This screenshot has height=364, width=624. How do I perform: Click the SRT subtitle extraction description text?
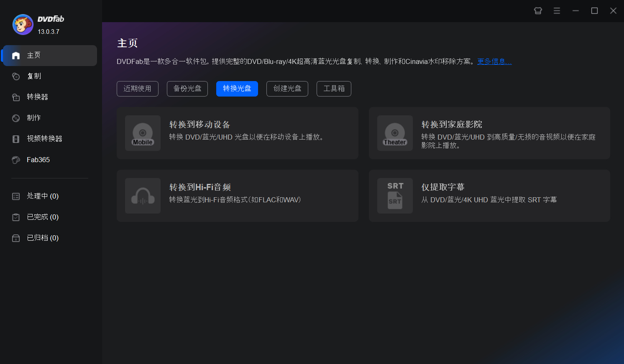coord(489,200)
